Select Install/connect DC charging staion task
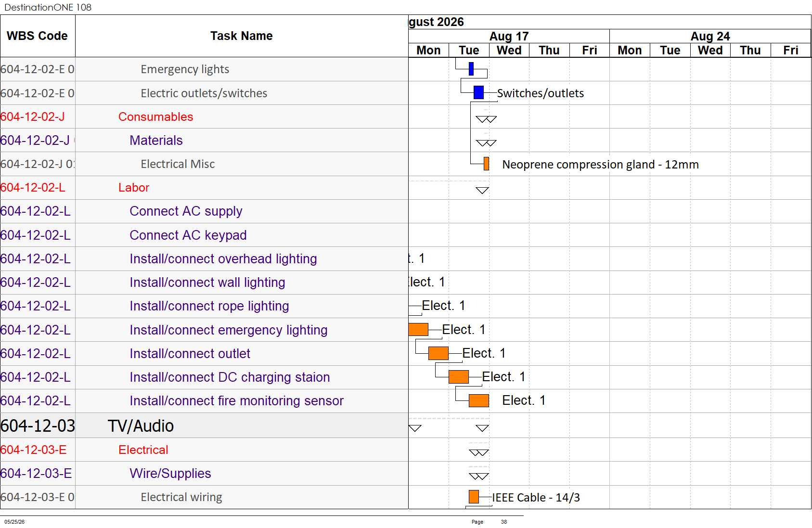The image size is (812, 528). click(230, 377)
